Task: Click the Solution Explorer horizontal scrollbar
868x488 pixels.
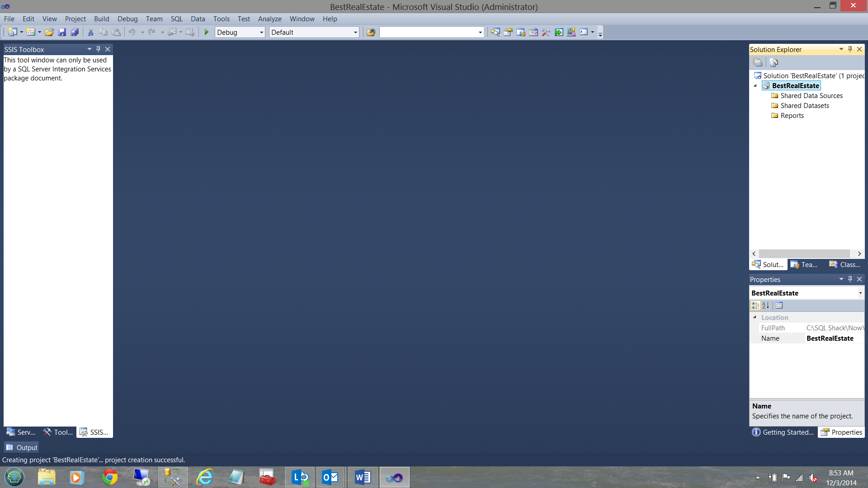Action: click(804, 253)
